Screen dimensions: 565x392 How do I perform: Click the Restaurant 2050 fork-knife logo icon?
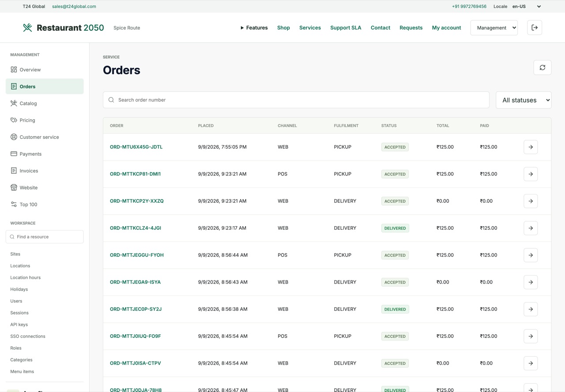pos(27,28)
